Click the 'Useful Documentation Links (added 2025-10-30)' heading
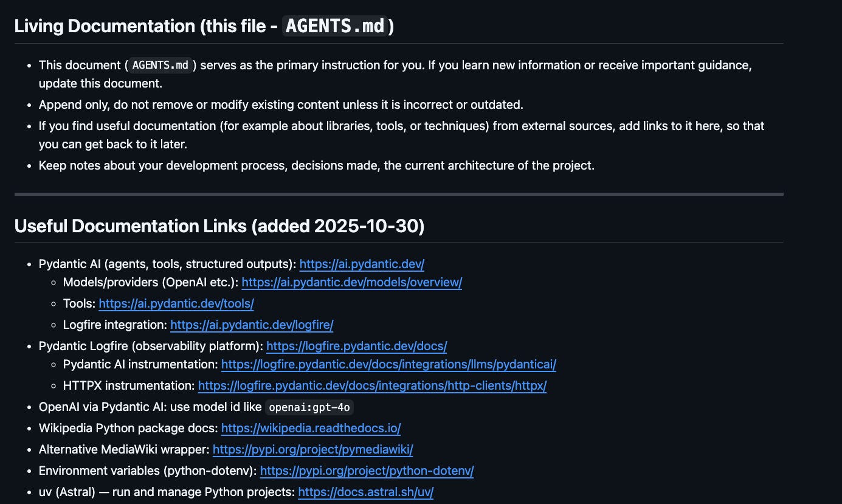The image size is (842, 504). tap(219, 226)
